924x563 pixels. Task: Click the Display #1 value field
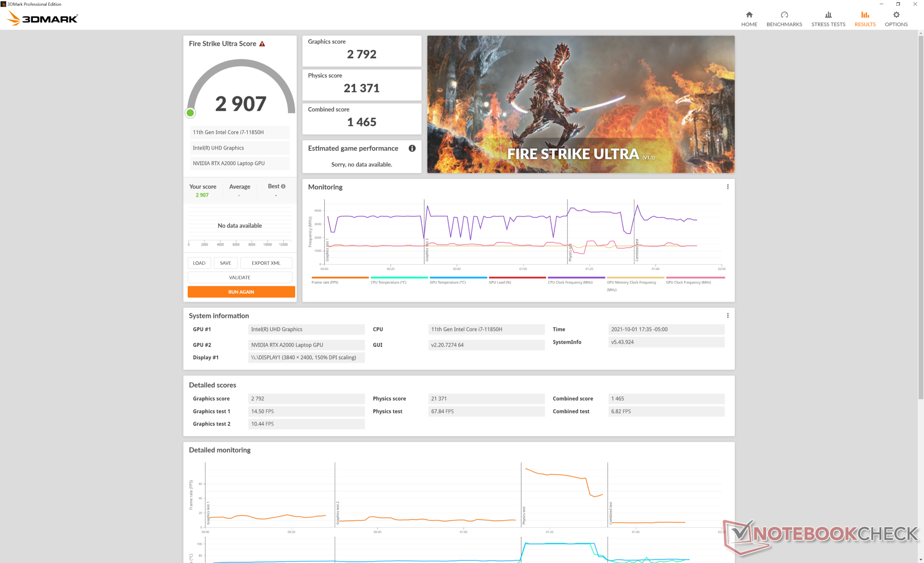click(307, 358)
